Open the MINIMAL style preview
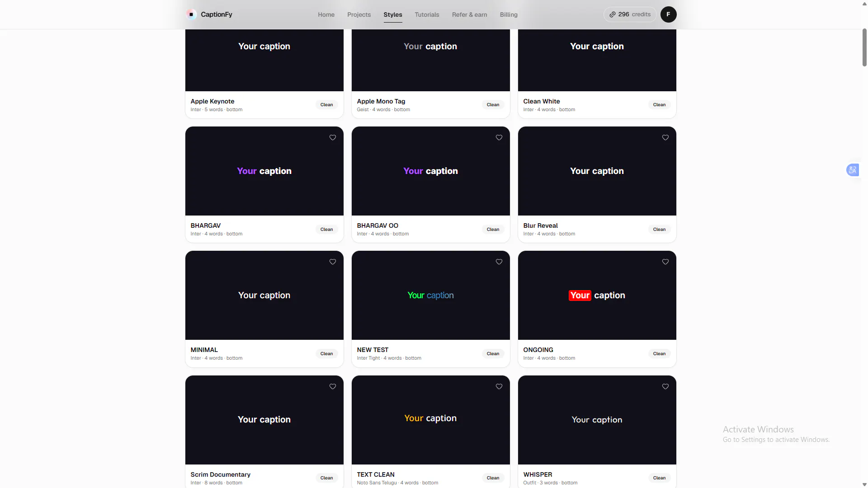The height and width of the screenshot is (488, 868). (264, 295)
